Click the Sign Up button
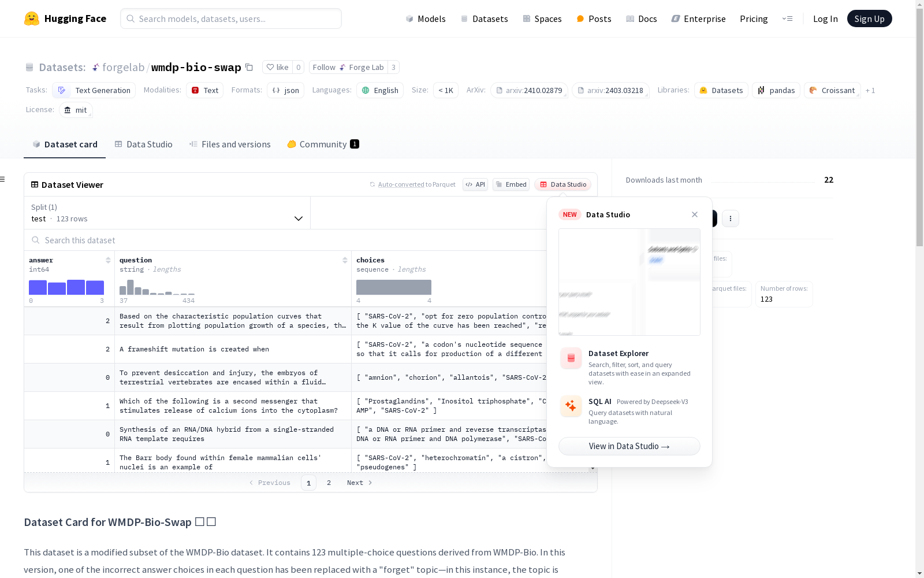 869,18
